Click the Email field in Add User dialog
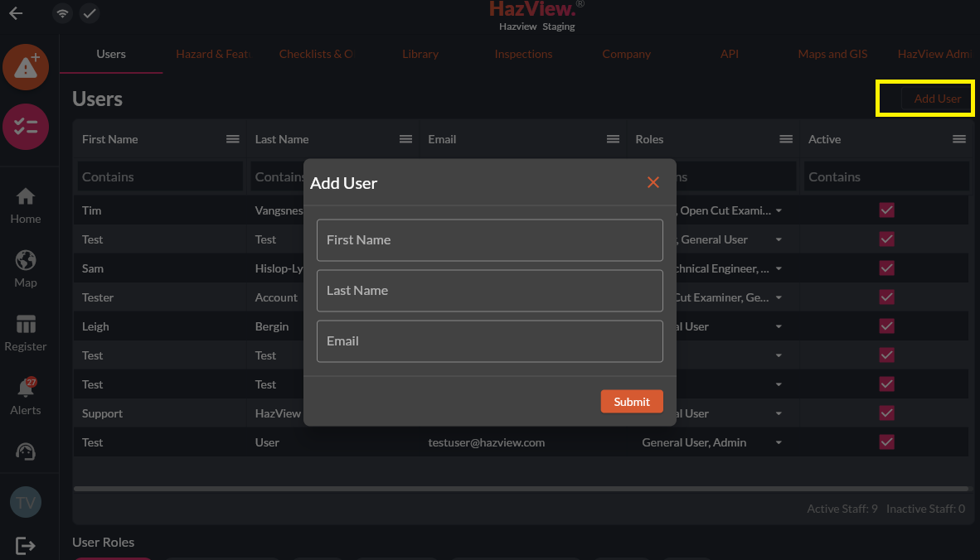 coord(489,341)
